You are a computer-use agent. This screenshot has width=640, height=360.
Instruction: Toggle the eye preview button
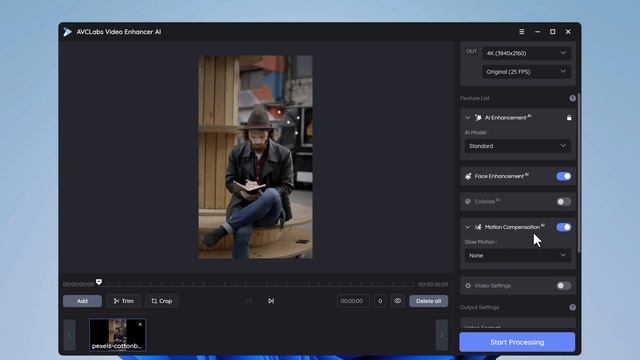[x=398, y=301]
